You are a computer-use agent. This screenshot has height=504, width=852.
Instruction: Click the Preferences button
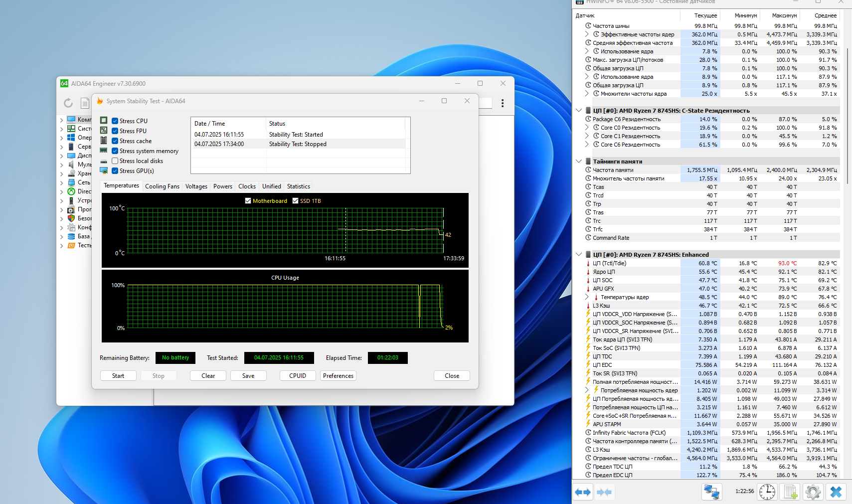[338, 376]
